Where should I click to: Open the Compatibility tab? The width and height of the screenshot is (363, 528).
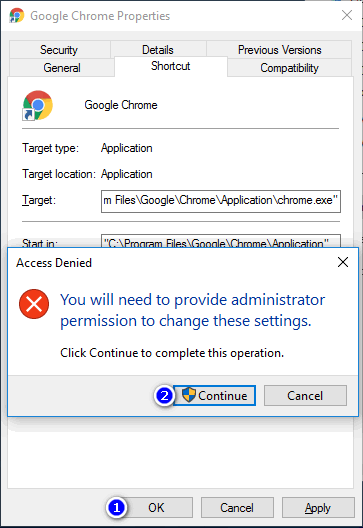[290, 68]
